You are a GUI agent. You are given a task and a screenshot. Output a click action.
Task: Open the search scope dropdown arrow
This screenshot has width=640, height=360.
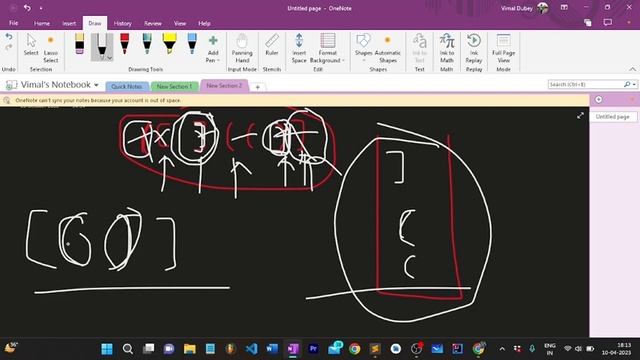coord(634,84)
